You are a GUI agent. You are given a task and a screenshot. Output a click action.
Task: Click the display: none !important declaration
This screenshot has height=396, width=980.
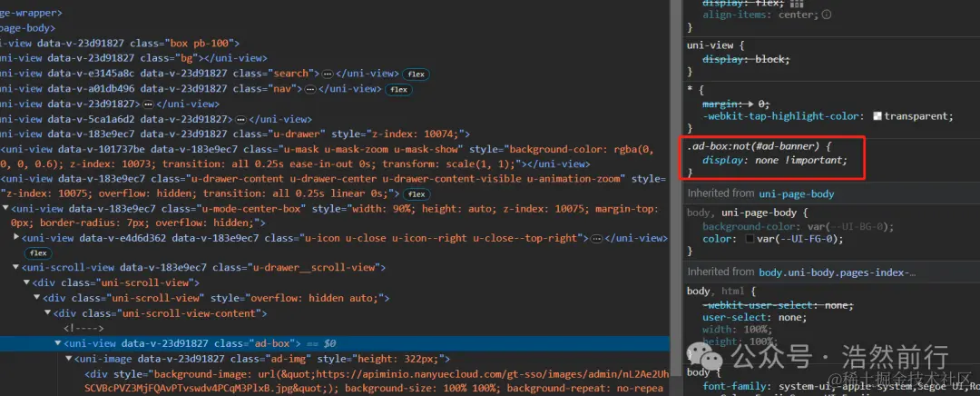tap(775, 160)
